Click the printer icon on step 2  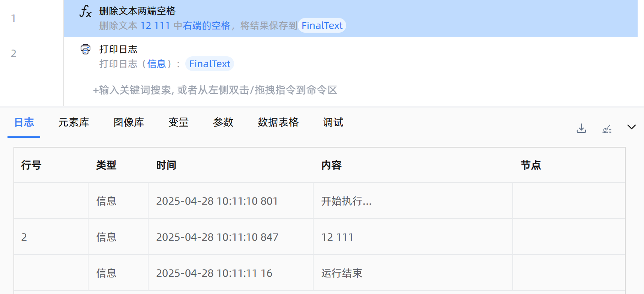click(86, 49)
